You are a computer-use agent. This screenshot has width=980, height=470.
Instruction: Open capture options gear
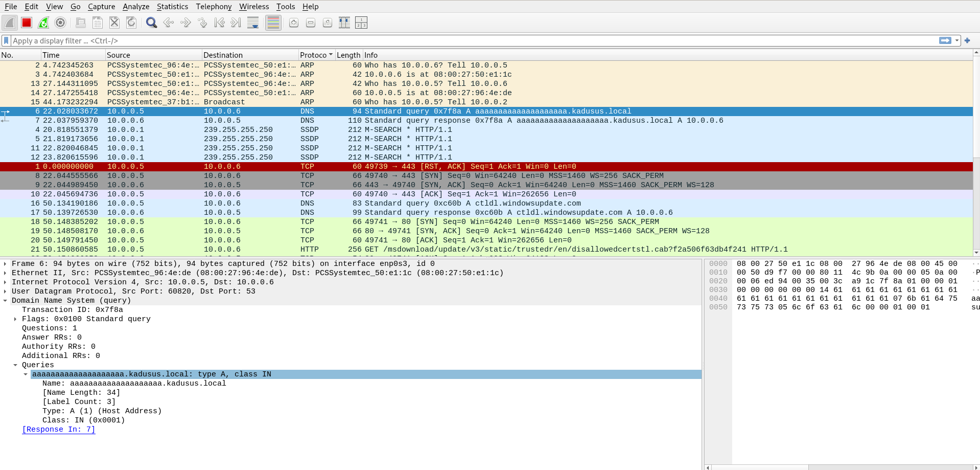pyautogui.click(x=60, y=23)
